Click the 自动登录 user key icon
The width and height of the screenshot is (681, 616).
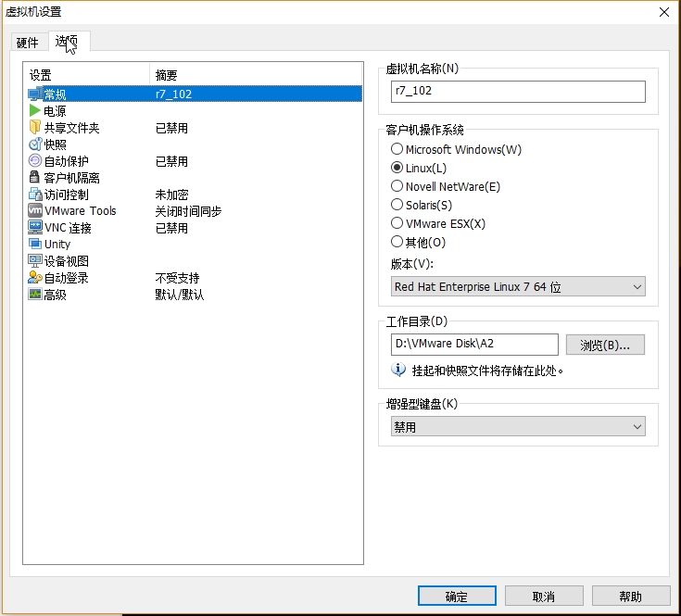pos(35,277)
